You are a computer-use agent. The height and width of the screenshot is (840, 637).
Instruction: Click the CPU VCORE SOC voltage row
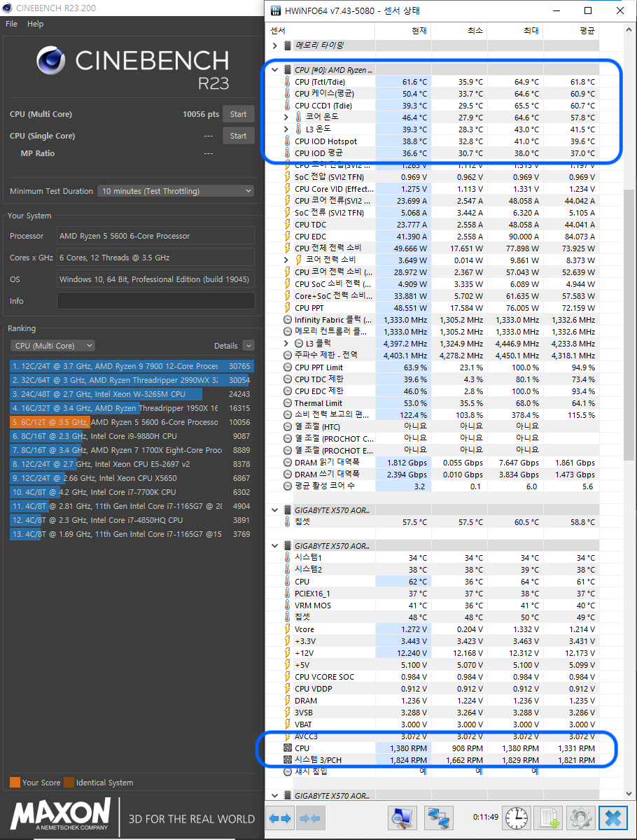point(433,677)
